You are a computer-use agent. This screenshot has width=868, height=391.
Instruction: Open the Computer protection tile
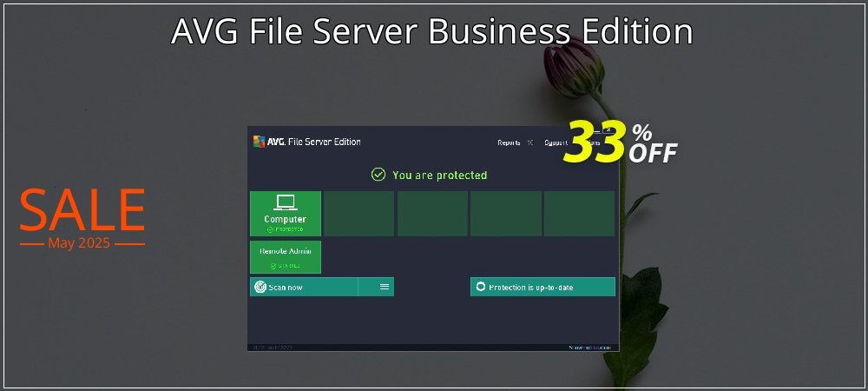(285, 213)
